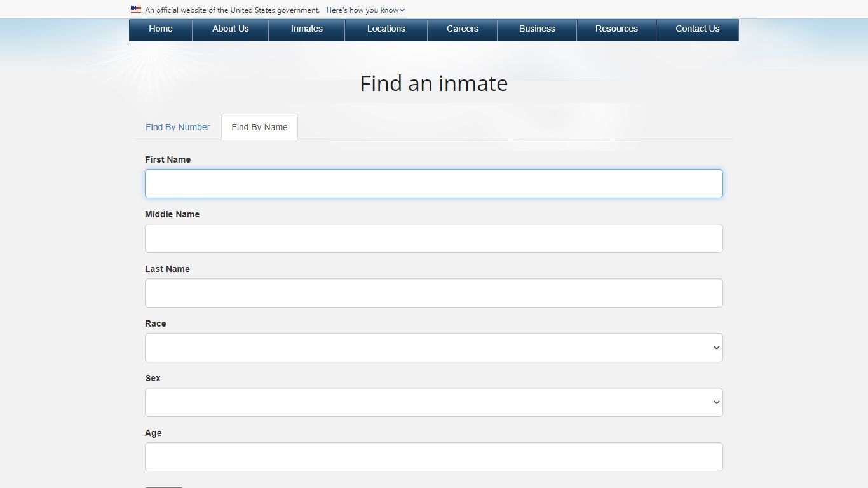Select the Find By Name tab
Image resolution: width=868 pixels, height=488 pixels.
[259, 127]
